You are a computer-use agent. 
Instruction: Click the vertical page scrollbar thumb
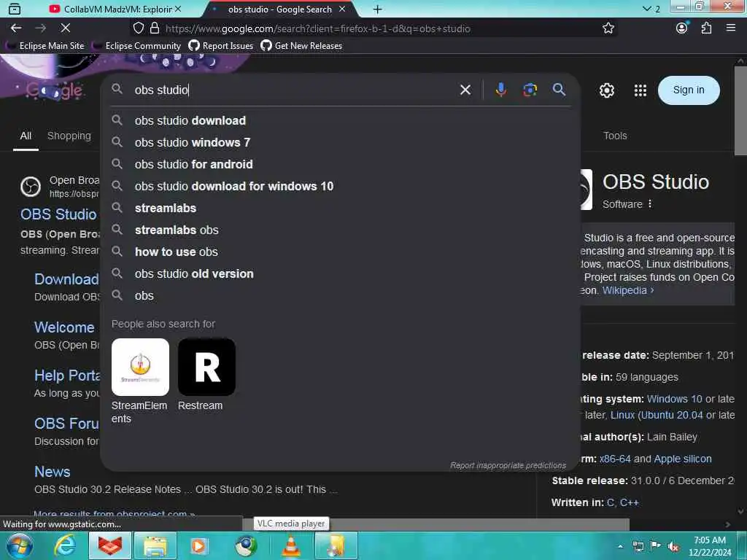click(x=740, y=111)
